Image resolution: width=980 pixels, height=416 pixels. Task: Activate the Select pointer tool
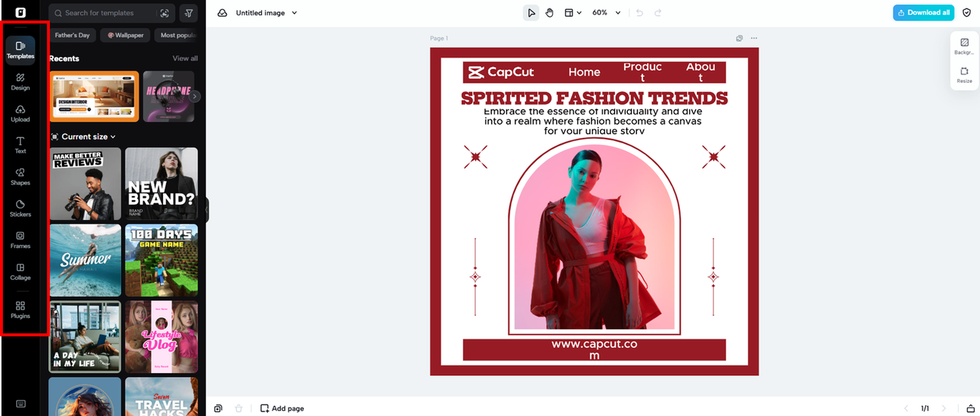pos(531,13)
